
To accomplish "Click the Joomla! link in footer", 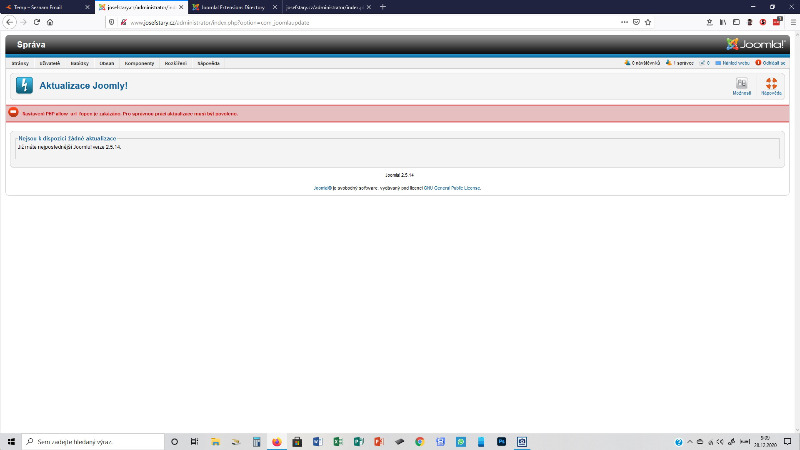I will 322,188.
